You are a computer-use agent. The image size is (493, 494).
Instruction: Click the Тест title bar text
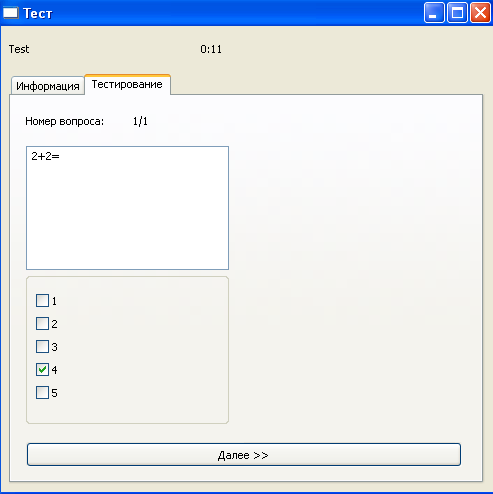click(x=38, y=13)
